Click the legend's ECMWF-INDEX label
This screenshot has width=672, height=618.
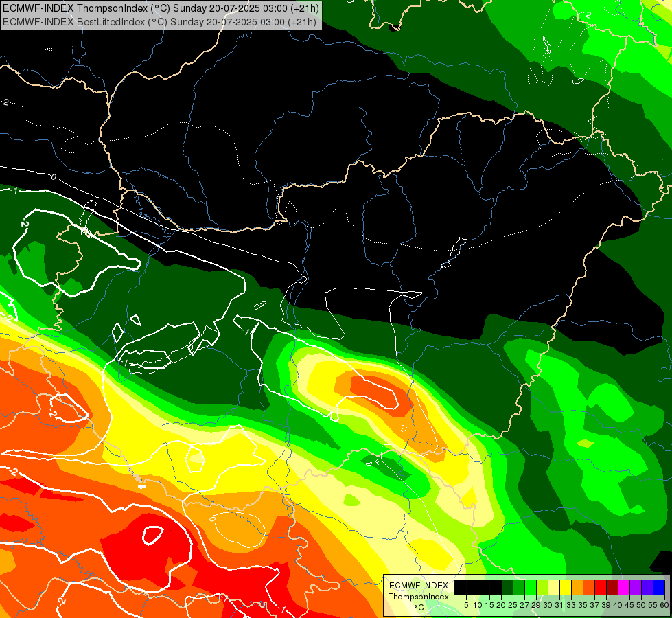[419, 586]
